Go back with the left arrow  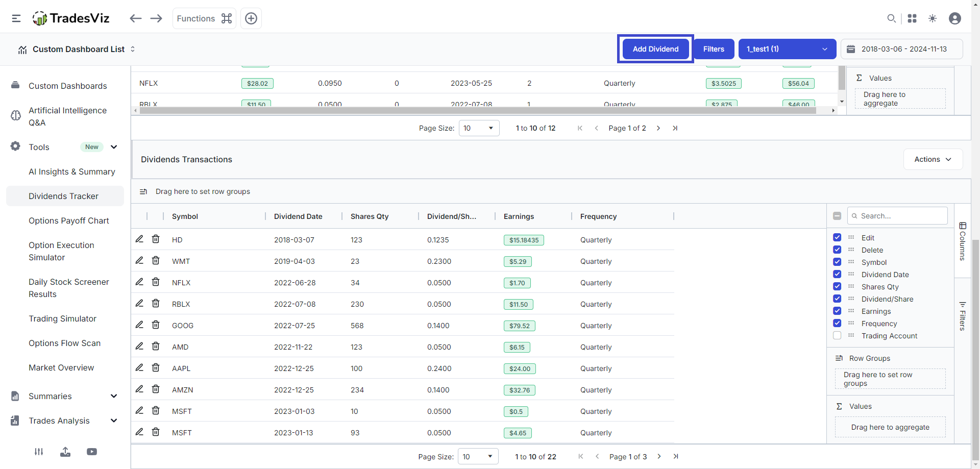135,18
